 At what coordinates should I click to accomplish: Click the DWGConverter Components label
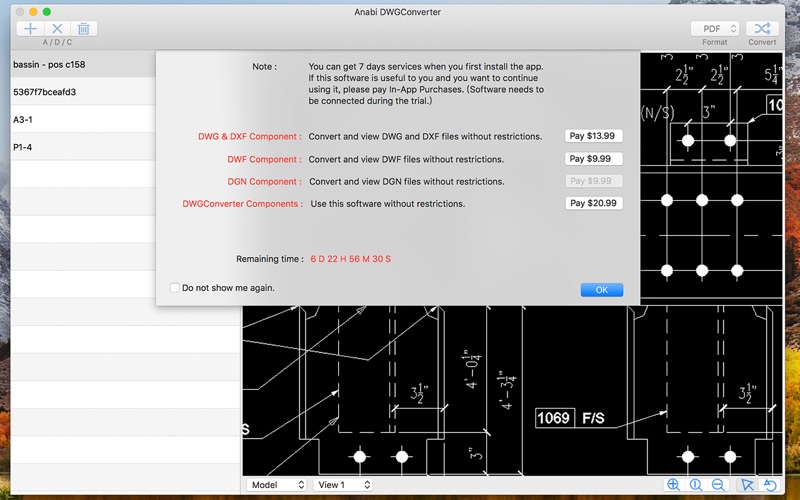[x=242, y=204]
